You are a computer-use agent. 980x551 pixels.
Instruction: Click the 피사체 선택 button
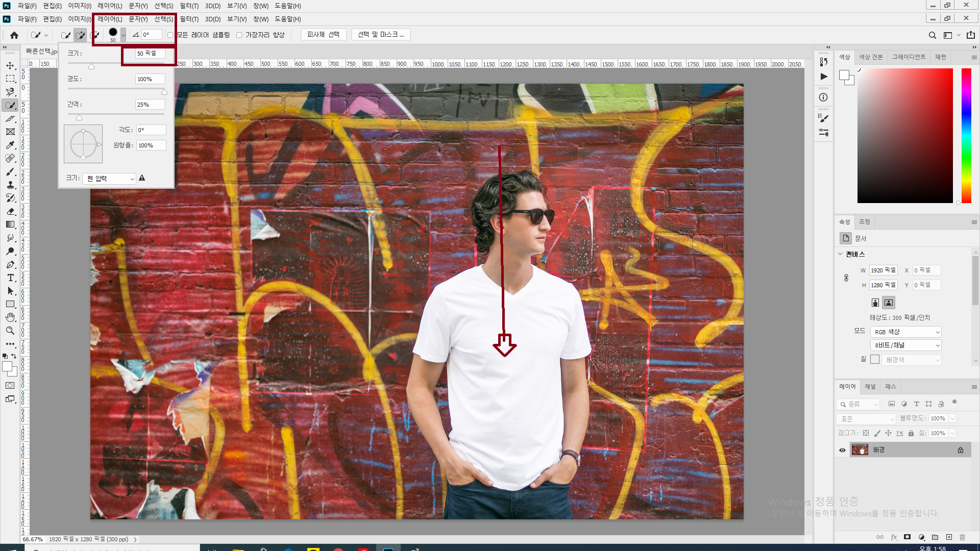[x=323, y=35]
